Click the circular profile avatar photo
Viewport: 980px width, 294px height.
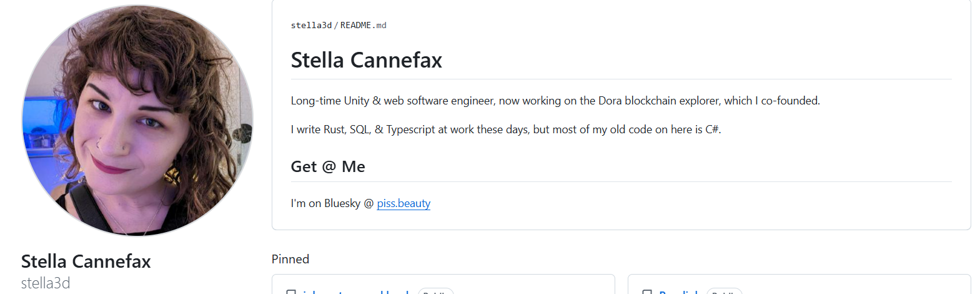[x=137, y=121]
